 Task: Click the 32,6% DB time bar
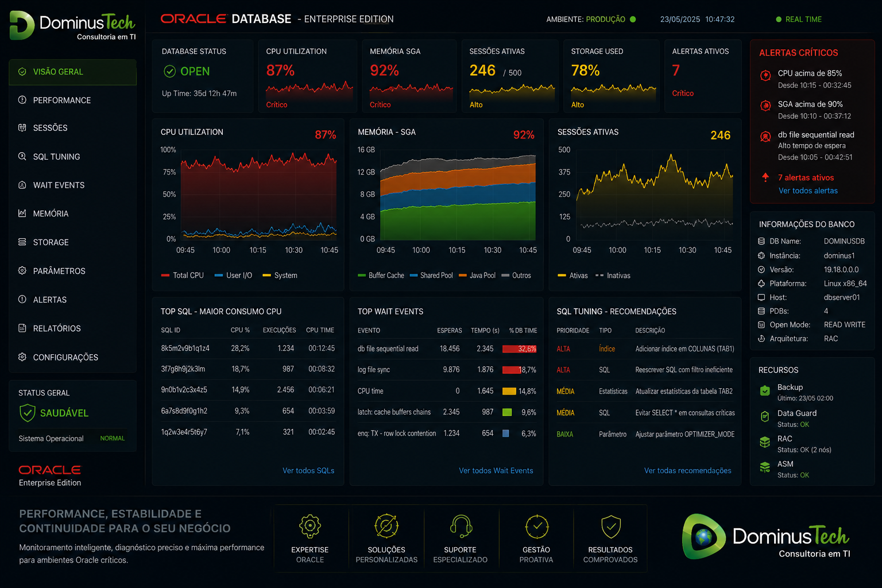pyautogui.click(x=519, y=349)
